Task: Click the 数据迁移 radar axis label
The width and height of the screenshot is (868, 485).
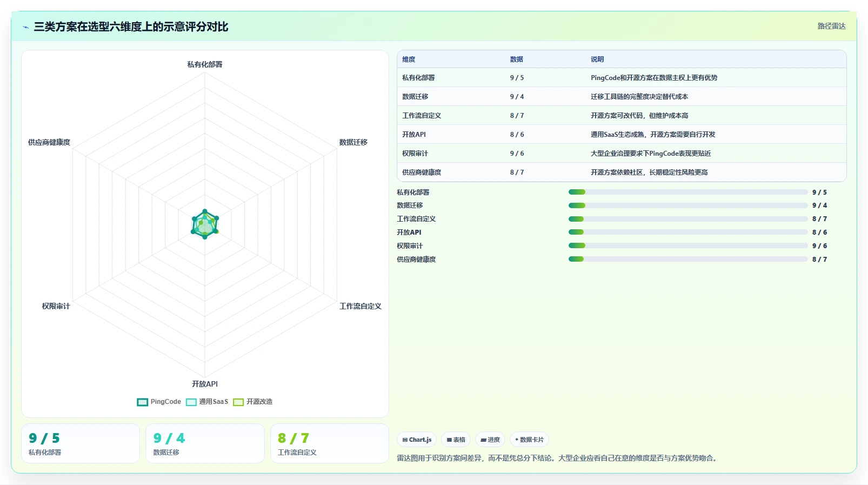Action: pyautogui.click(x=353, y=142)
